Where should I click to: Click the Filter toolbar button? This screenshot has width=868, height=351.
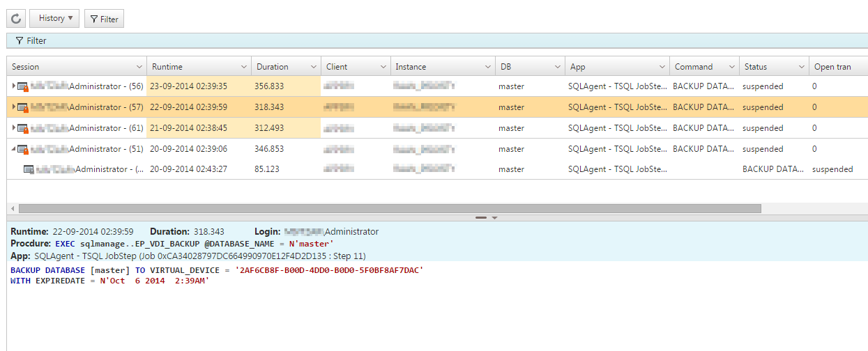pos(104,19)
